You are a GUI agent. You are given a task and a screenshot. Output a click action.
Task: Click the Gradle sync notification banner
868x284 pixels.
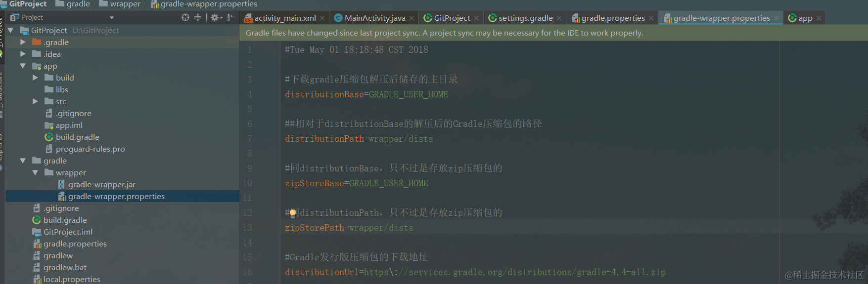[x=553, y=33]
